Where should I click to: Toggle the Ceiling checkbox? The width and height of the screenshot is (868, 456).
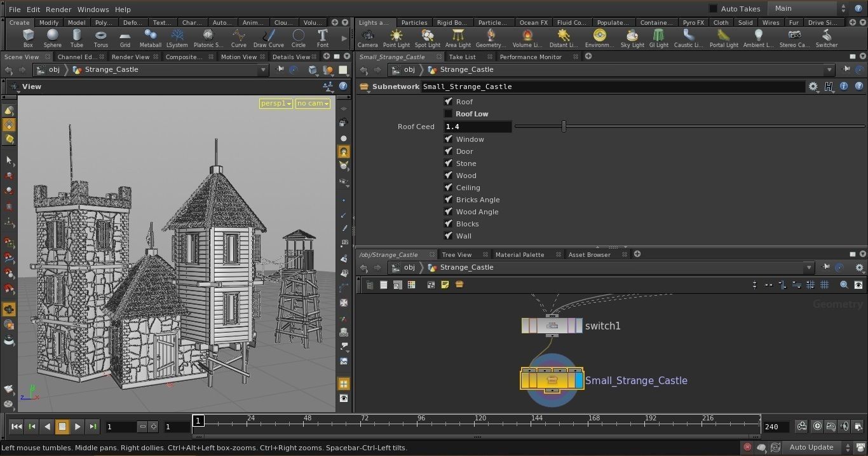point(449,188)
